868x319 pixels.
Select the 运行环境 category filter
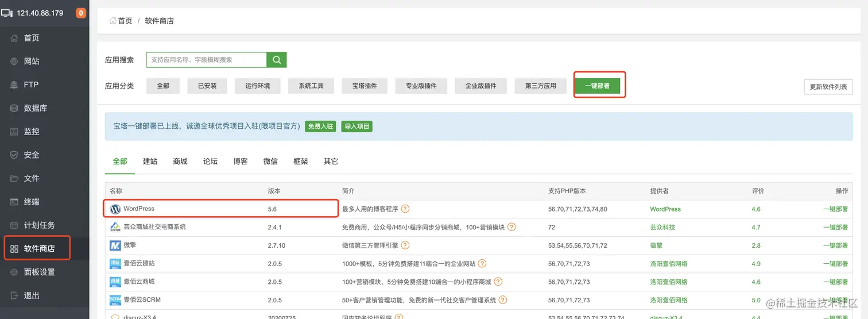[258, 86]
